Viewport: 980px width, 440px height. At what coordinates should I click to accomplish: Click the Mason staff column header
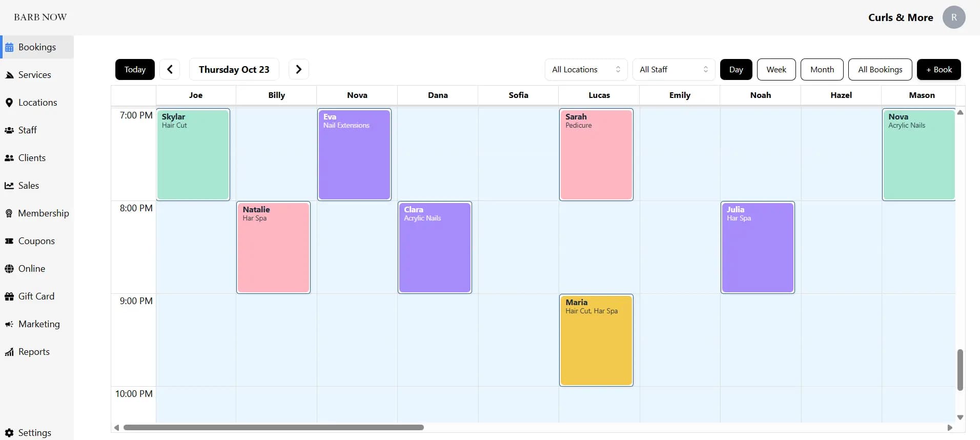(922, 95)
